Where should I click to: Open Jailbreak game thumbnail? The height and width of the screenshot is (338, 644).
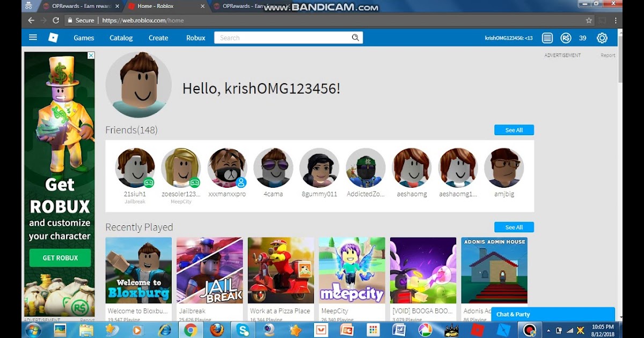coord(210,270)
